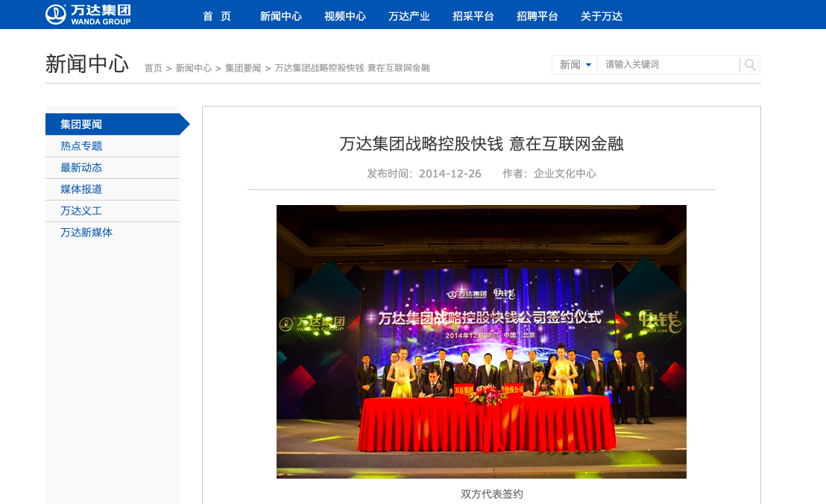The height and width of the screenshot is (504, 826).
Task: Select 最新动态 in the sidebar
Action: 113,168
